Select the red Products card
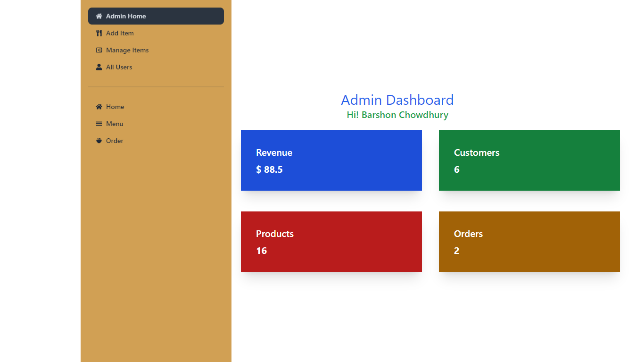The height and width of the screenshot is (362, 644). [x=331, y=242]
